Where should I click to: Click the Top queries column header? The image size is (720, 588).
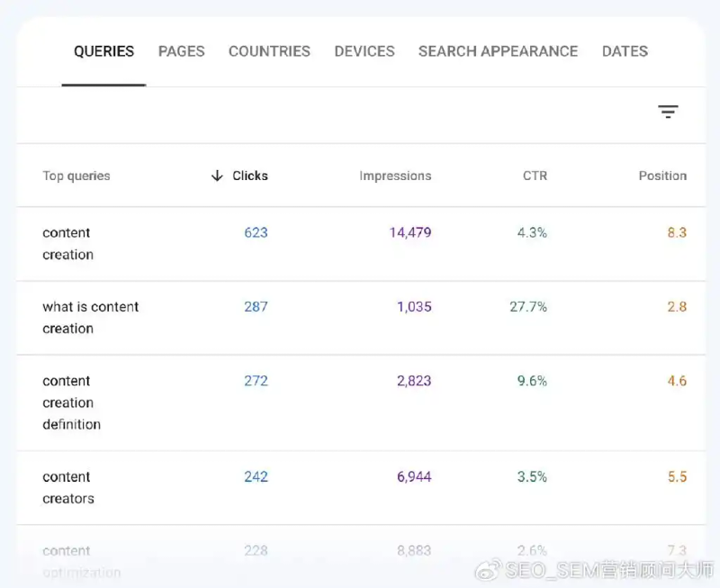(x=76, y=176)
